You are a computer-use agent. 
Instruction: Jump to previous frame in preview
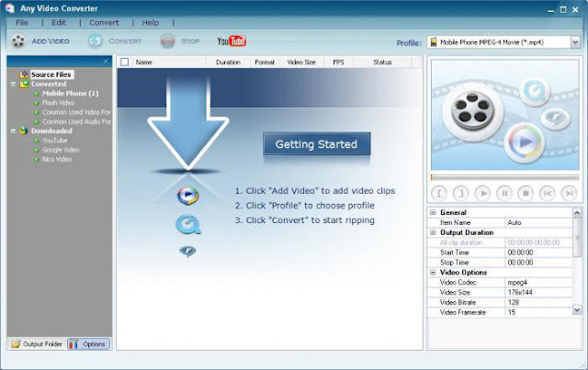pyautogui.click(x=548, y=193)
